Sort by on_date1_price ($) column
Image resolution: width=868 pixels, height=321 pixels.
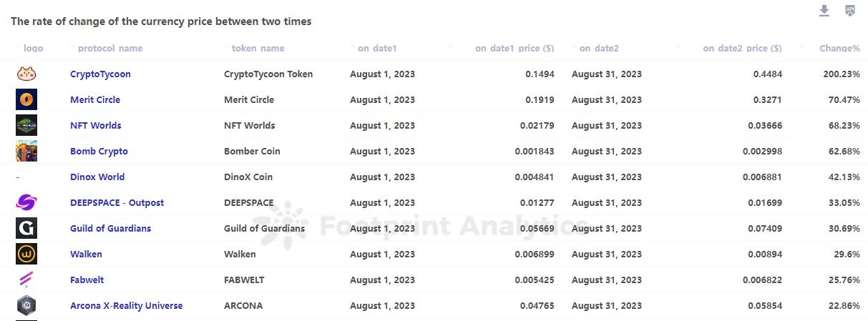point(514,49)
